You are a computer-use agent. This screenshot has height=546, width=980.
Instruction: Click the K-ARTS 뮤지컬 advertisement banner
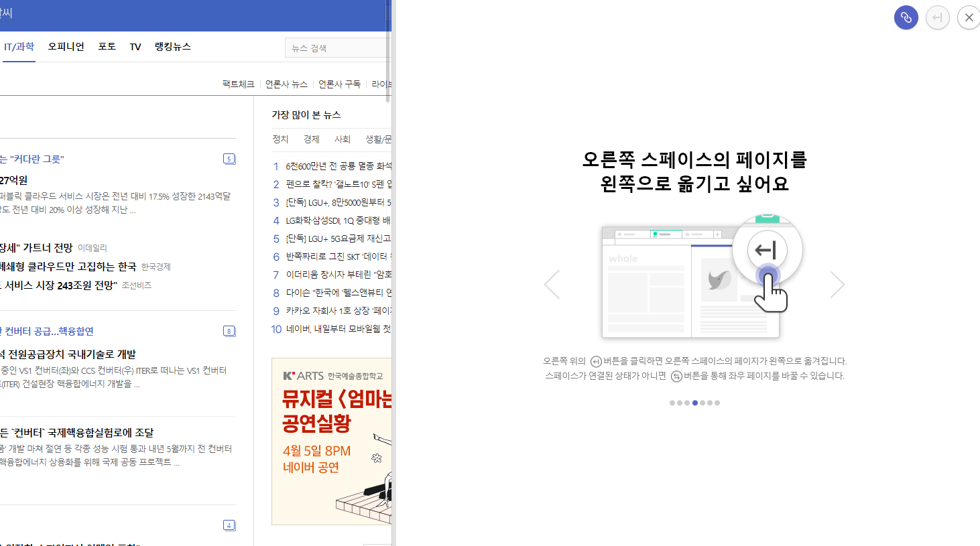coord(332,441)
